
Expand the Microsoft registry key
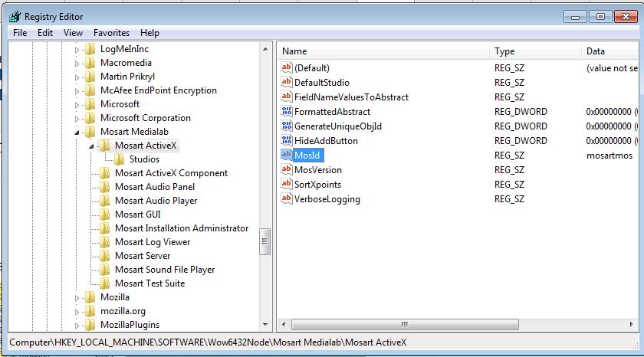point(77,104)
